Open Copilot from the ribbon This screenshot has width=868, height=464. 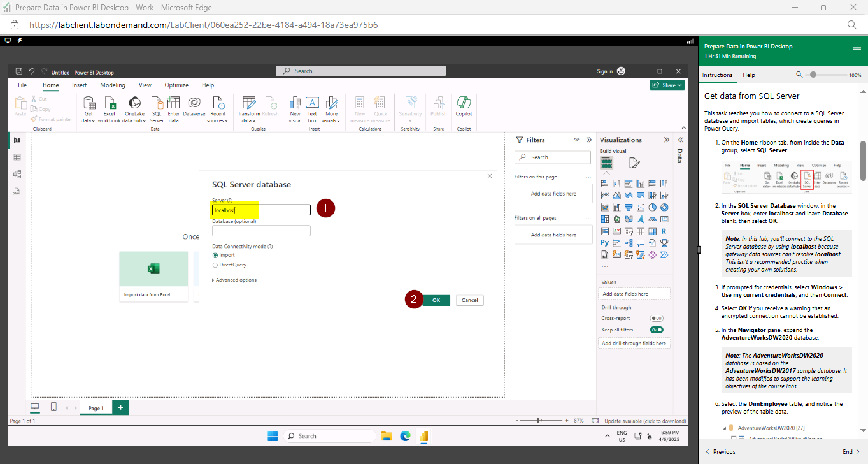464,107
